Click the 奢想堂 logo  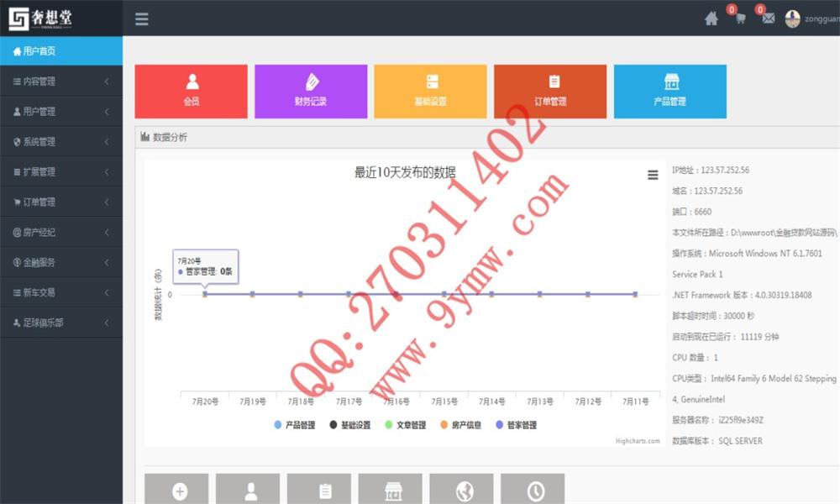[40, 18]
